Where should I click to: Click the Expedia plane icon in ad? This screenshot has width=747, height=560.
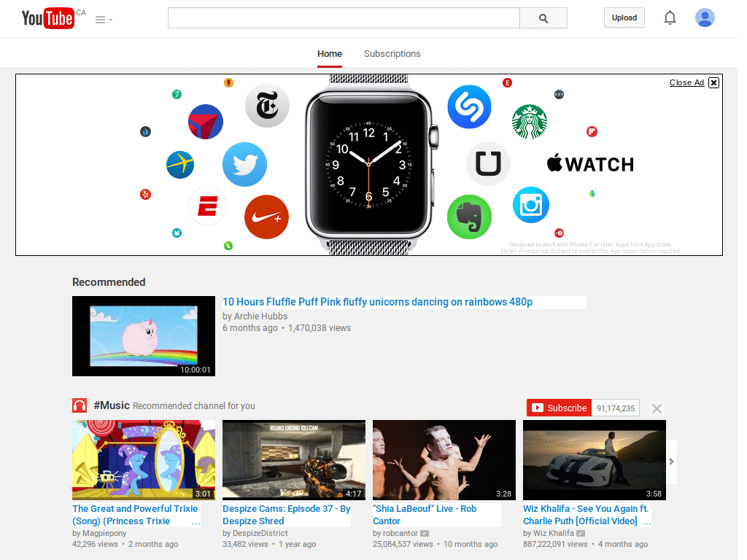(180, 165)
